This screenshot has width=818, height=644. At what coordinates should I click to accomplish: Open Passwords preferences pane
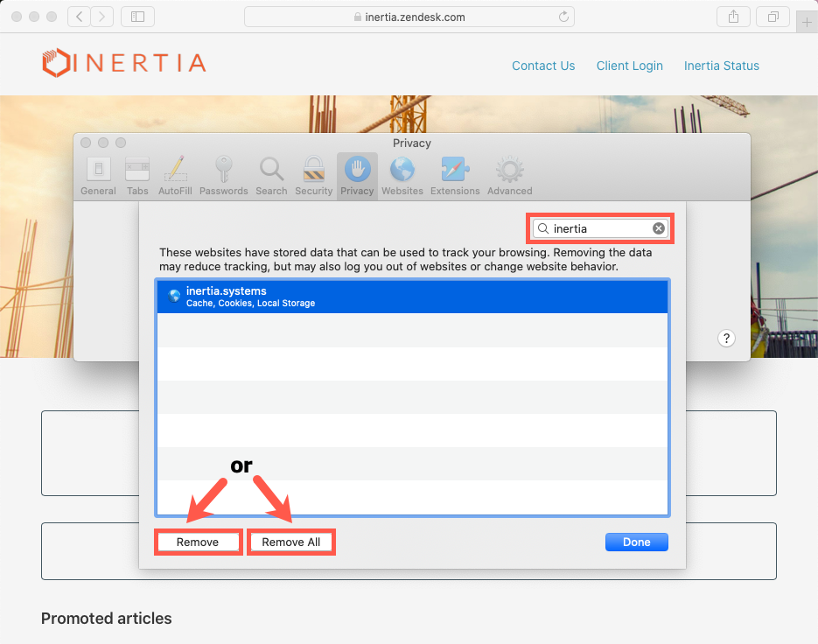click(x=223, y=176)
